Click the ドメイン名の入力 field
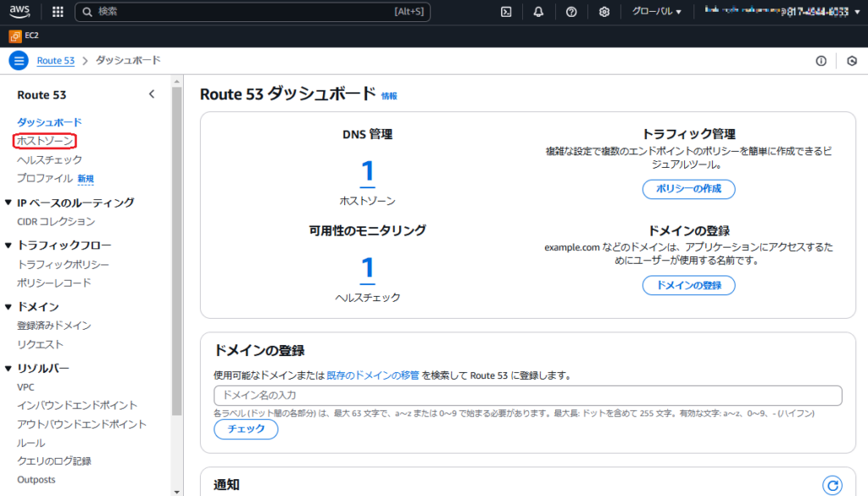 (x=527, y=395)
